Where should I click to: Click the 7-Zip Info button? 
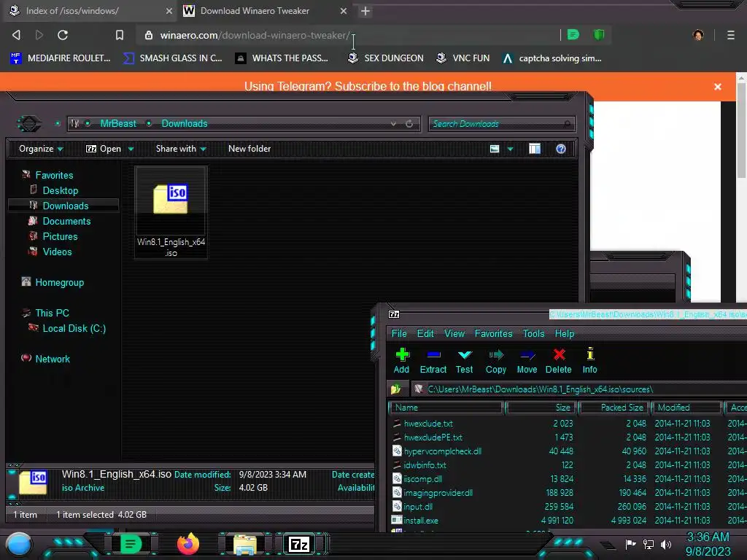pos(589,360)
